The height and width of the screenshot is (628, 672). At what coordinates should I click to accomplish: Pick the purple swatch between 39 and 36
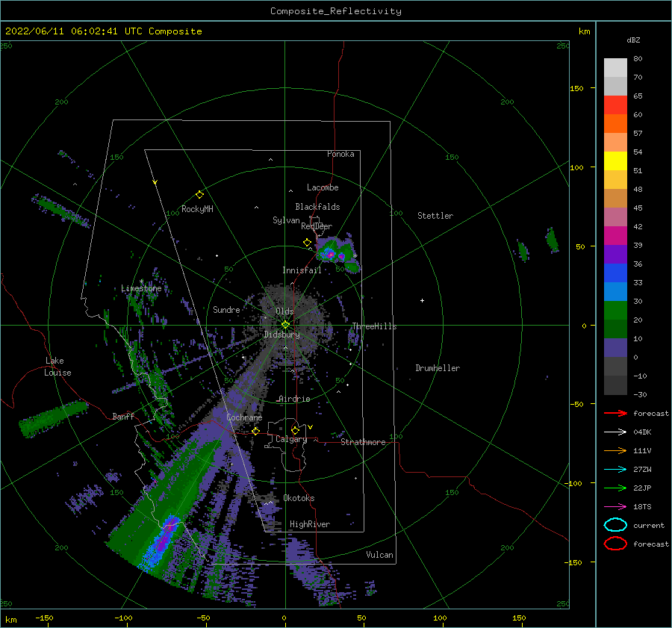615,254
